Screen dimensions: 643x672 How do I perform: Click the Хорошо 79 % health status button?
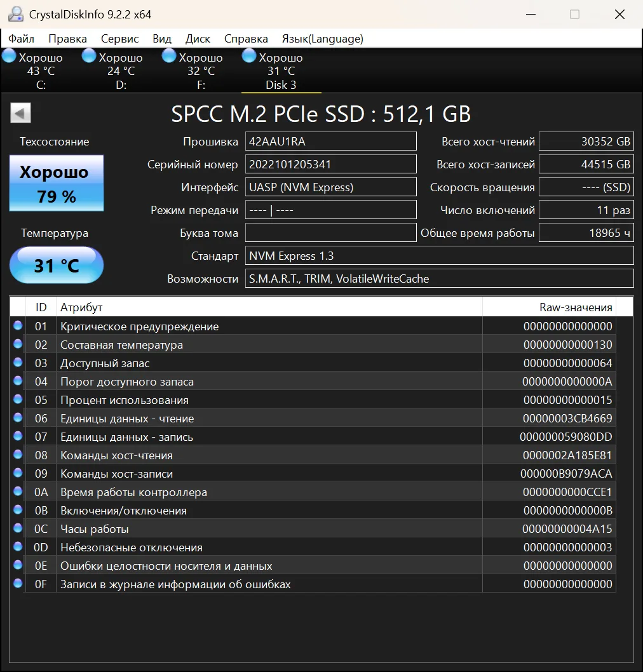(57, 184)
